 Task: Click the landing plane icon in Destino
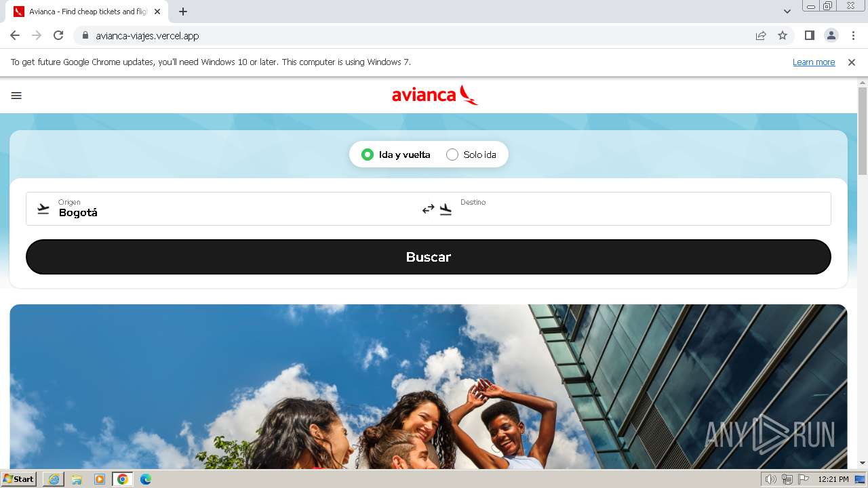[446, 209]
